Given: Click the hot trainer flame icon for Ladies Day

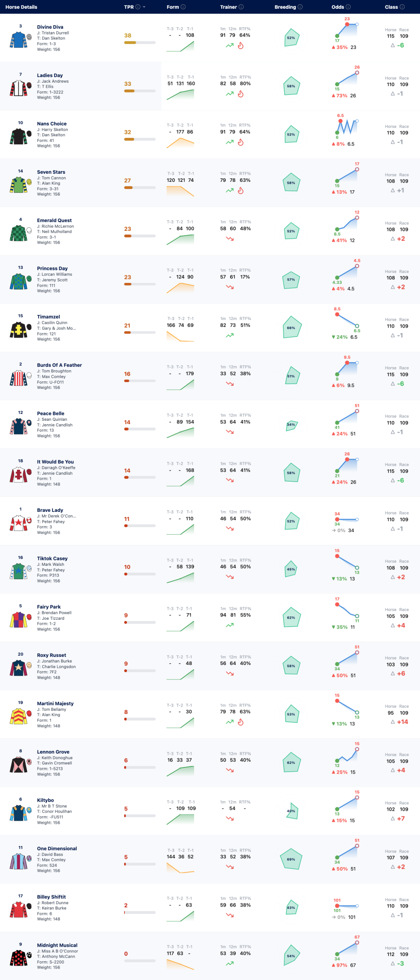Looking at the screenshot, I should pos(241,94).
